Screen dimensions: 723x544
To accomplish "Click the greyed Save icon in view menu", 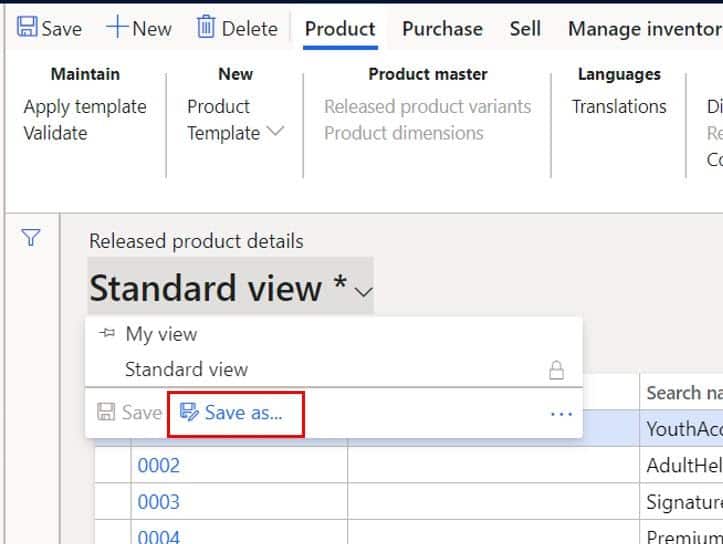I will click(x=106, y=412).
